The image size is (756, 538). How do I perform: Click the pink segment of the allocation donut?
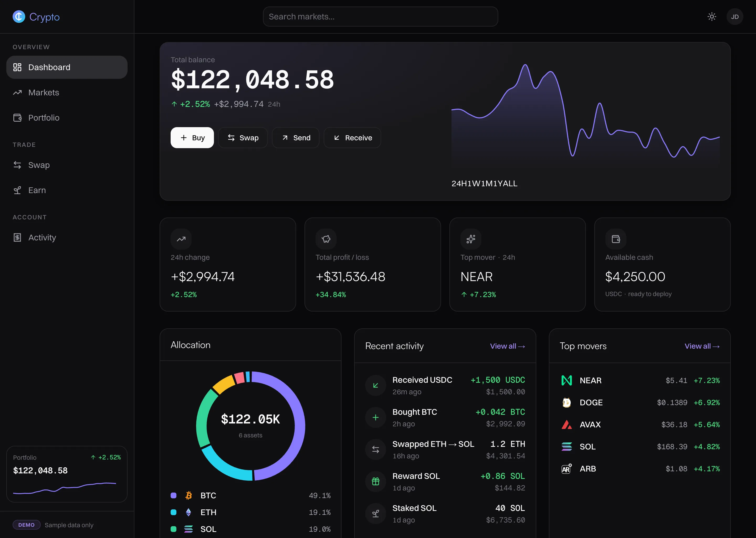pyautogui.click(x=239, y=378)
